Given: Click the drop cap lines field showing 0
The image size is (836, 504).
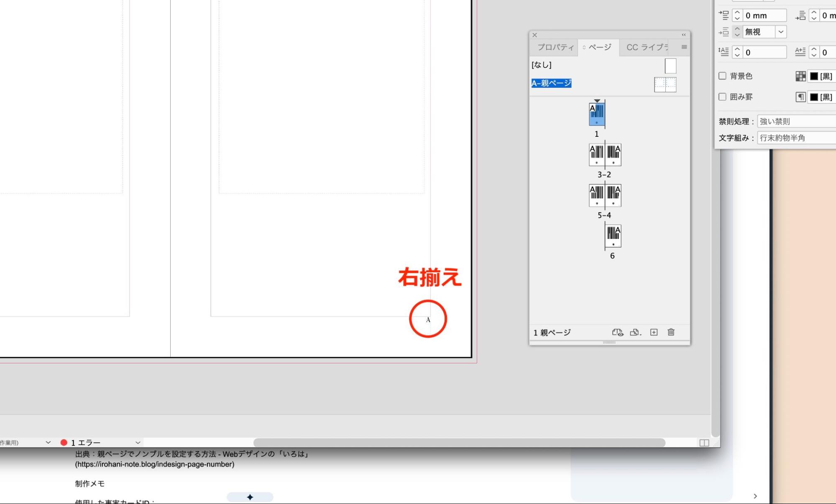Looking at the screenshot, I should point(764,52).
